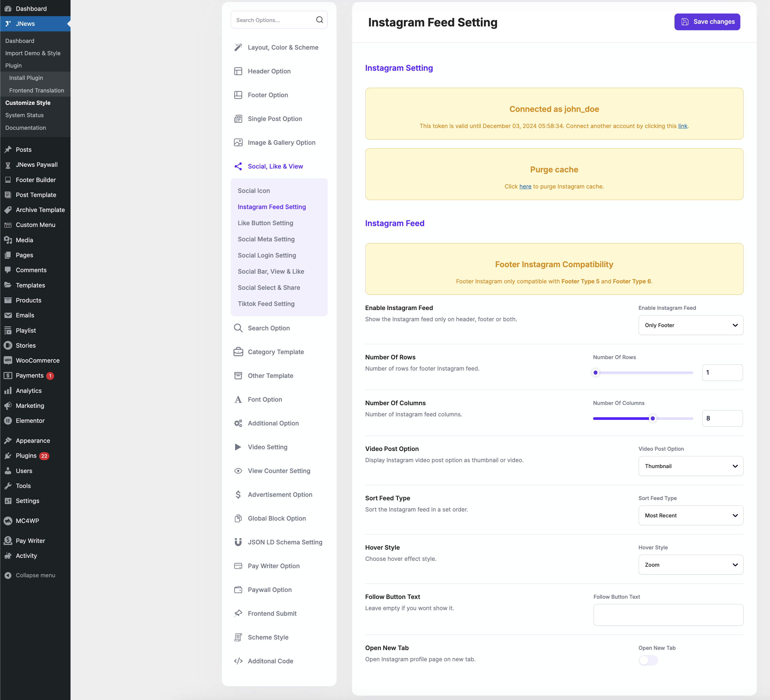Toggle the Open New Tab switch
Image resolution: width=770 pixels, height=700 pixels.
[648, 660]
